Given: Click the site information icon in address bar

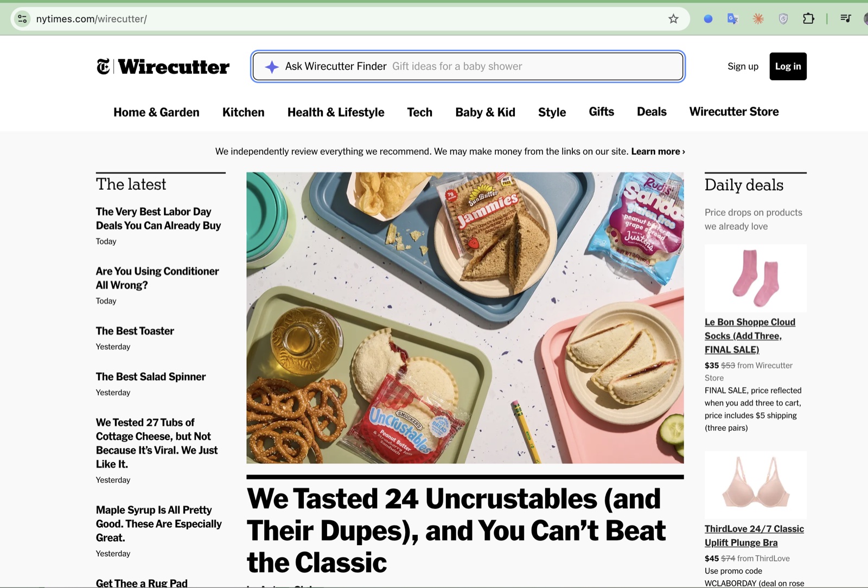Looking at the screenshot, I should (22, 19).
